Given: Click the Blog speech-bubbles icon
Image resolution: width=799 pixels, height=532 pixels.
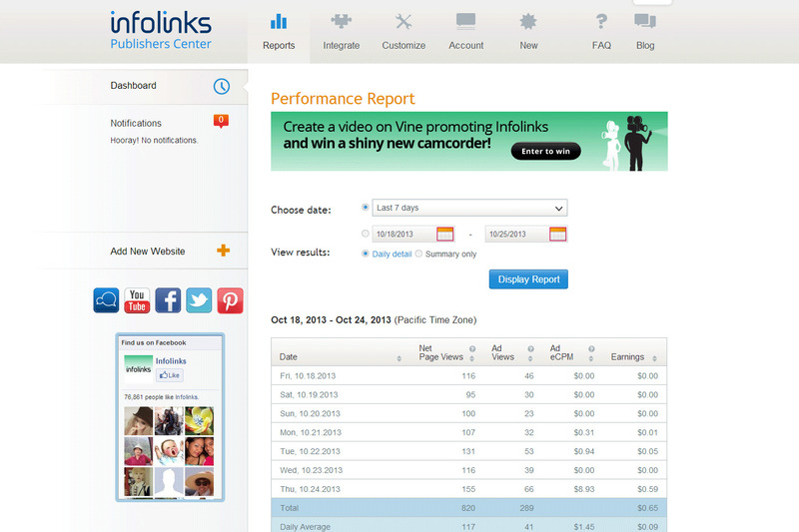Looking at the screenshot, I should (x=645, y=22).
